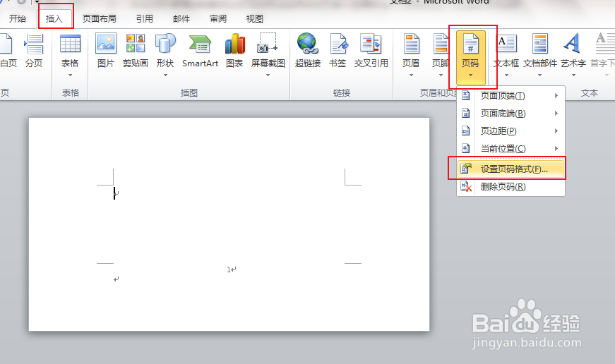615x364 pixels.
Task: Open the 页眉 header gallery
Action: pos(411,55)
